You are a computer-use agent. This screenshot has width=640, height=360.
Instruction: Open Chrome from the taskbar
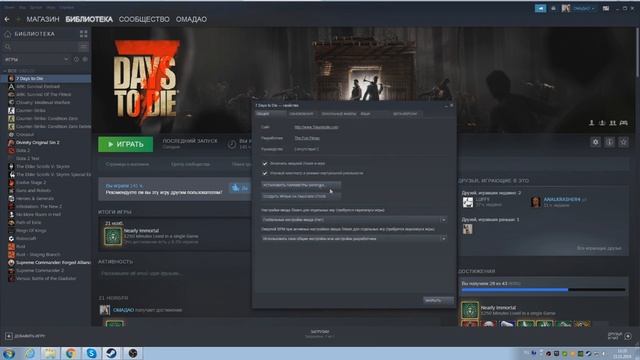tap(71, 353)
